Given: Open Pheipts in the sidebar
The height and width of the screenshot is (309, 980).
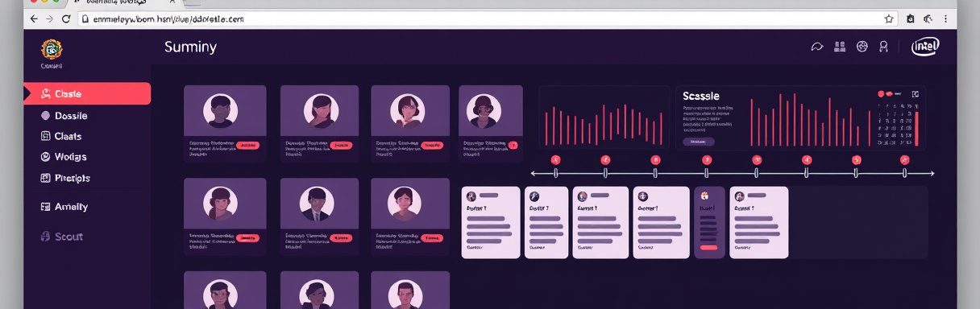Looking at the screenshot, I should pyautogui.click(x=65, y=178).
